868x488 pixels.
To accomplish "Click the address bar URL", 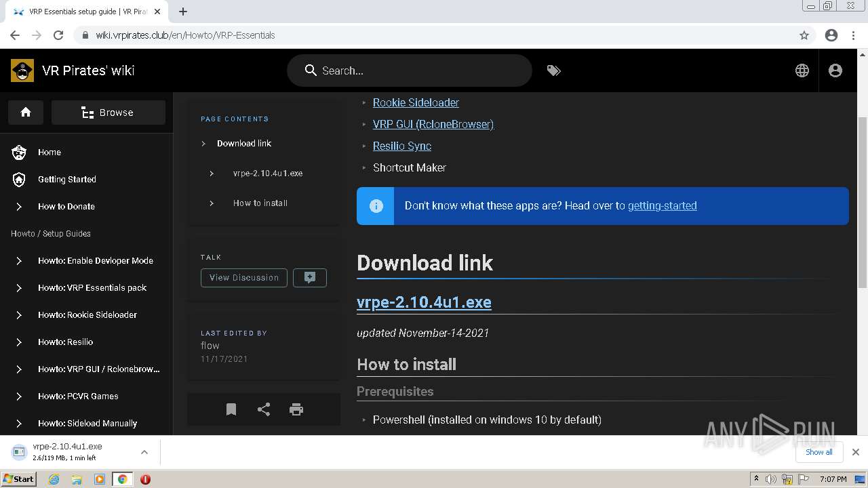I will [185, 35].
